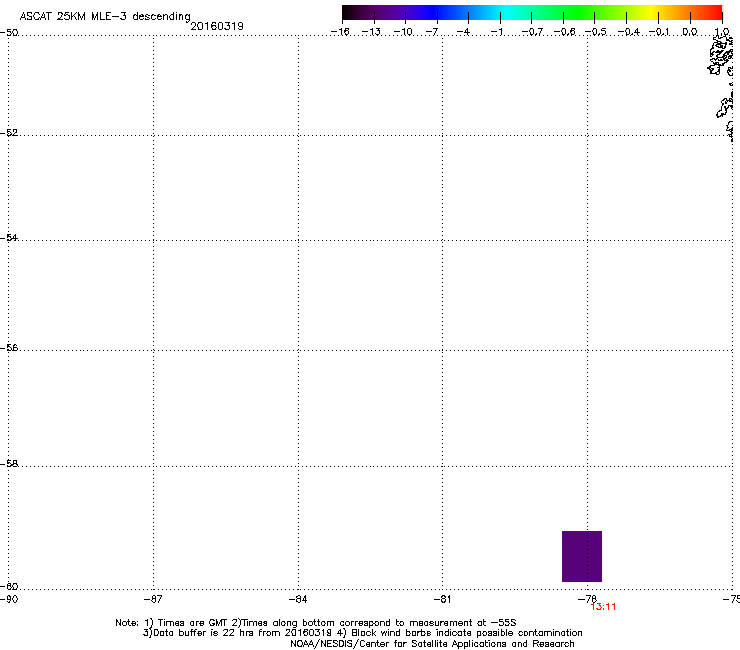The width and height of the screenshot is (740, 650).
Task: Click the date label '20160319' near the title
Action: pos(217,26)
